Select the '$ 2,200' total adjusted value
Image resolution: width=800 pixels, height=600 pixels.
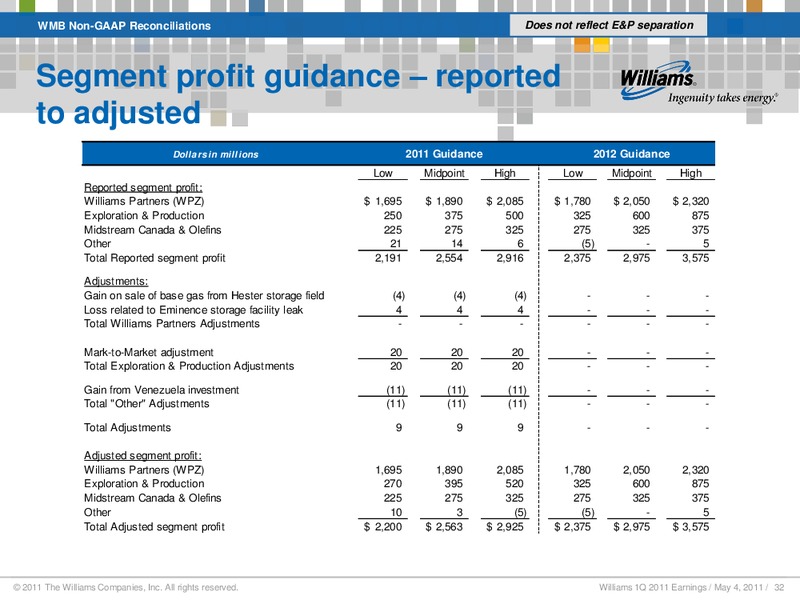point(383,527)
